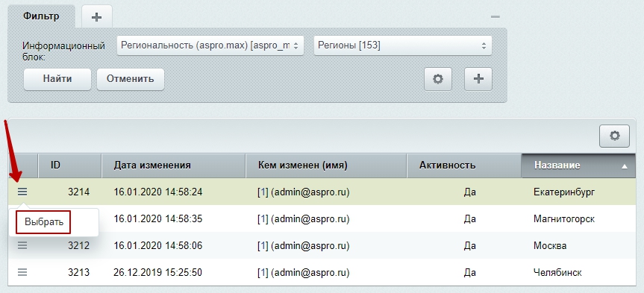644x293 pixels.
Task: Click ID cell 3214
Action: click(78, 192)
